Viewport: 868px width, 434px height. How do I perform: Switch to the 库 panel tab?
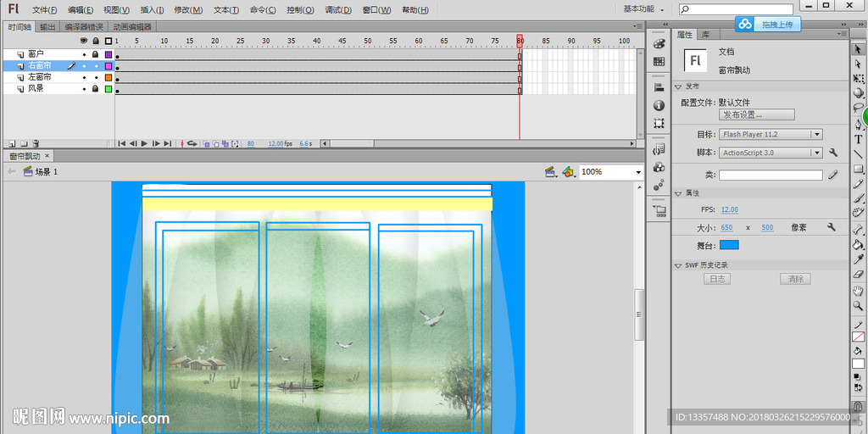click(705, 35)
